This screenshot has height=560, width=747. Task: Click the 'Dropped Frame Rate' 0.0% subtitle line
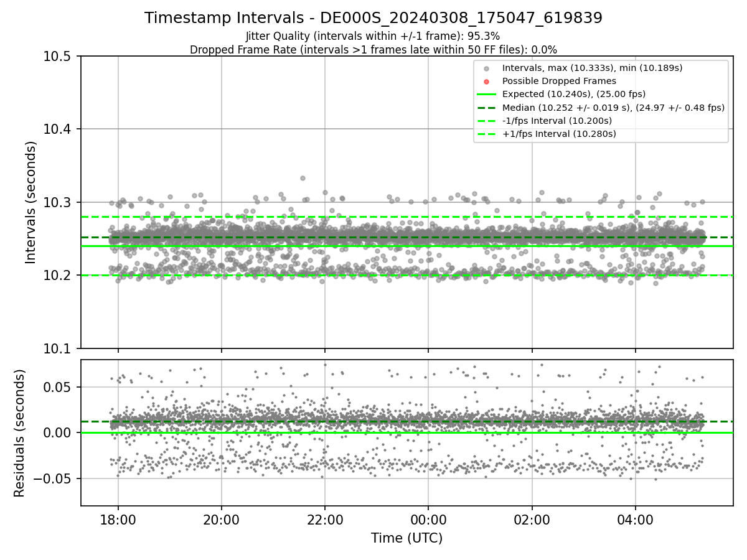coord(374,50)
